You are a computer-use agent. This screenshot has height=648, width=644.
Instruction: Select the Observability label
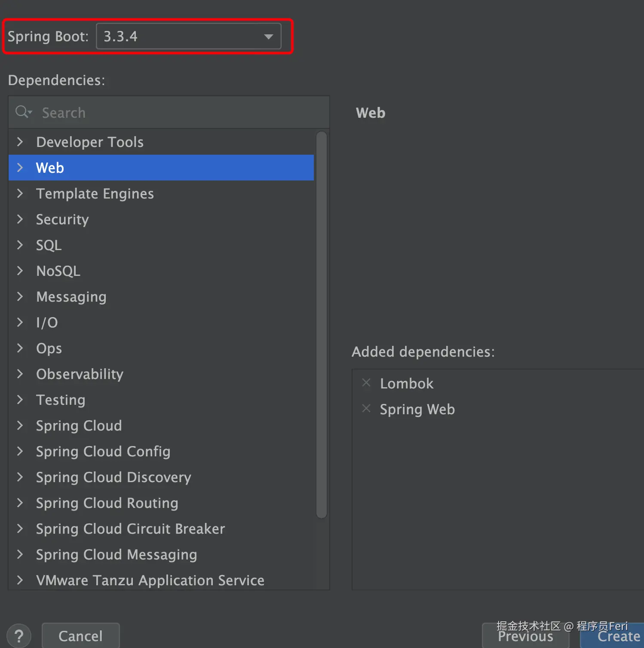point(80,374)
